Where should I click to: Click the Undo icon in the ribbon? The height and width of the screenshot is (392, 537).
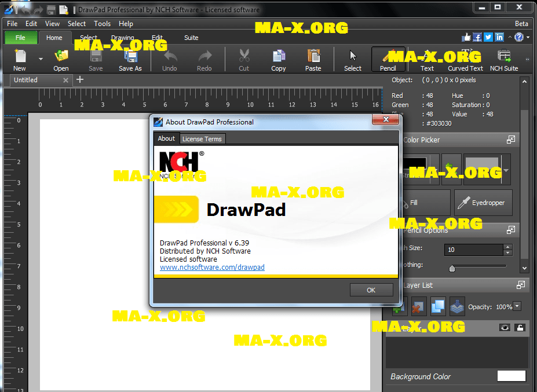click(170, 56)
